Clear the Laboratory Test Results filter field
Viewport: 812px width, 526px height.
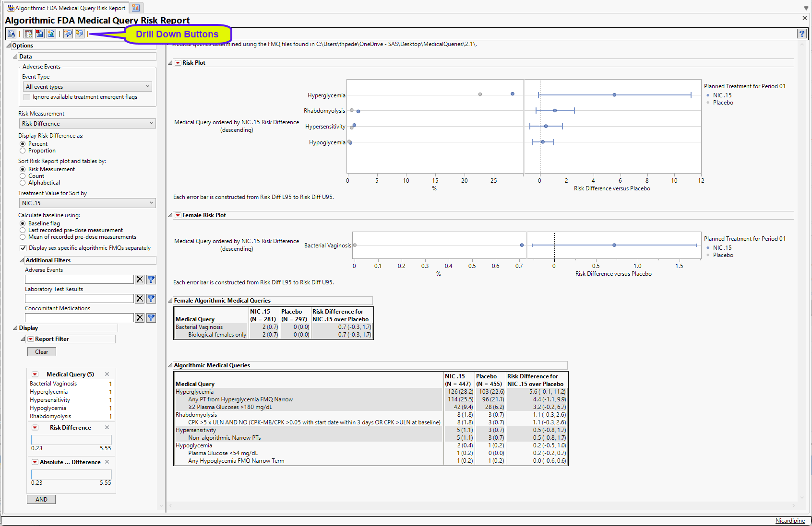click(x=140, y=299)
